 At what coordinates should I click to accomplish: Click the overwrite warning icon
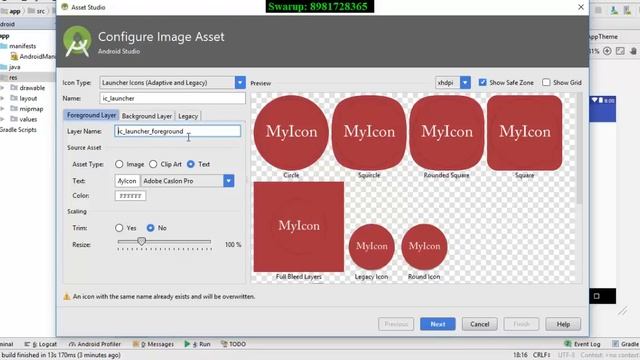tap(67, 297)
